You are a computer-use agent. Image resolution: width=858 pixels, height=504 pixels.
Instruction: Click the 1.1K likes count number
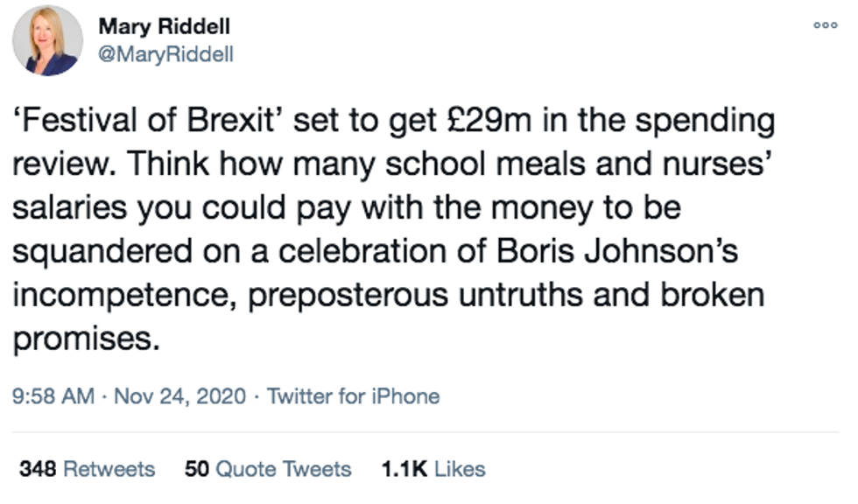click(404, 469)
